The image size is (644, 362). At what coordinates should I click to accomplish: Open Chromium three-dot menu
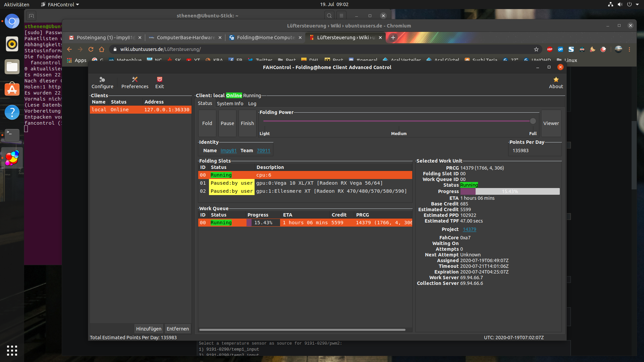[630, 49]
